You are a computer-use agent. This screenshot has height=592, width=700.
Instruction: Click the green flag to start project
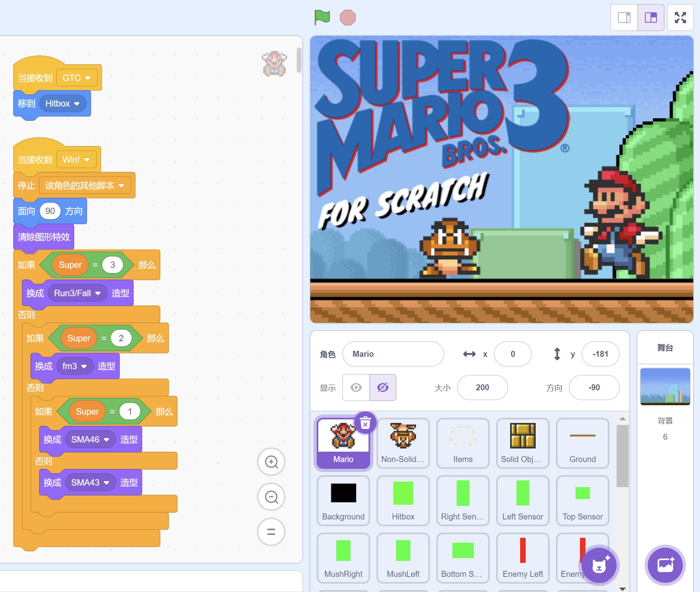tap(322, 18)
